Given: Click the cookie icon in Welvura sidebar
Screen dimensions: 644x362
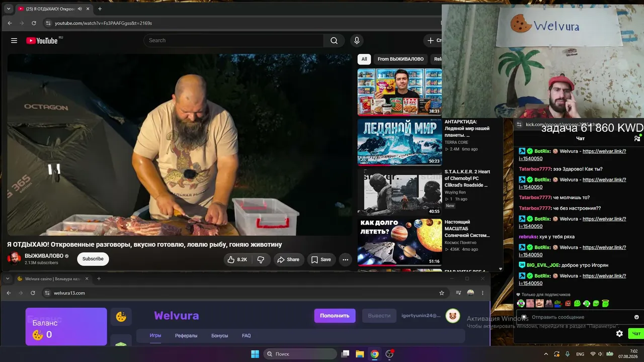Looking at the screenshot, I should coord(121,317).
